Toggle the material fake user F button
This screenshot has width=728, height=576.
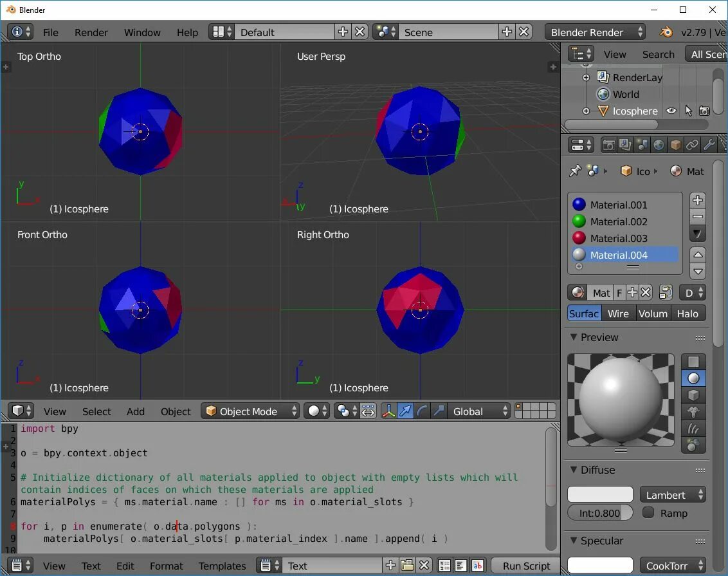coord(619,293)
